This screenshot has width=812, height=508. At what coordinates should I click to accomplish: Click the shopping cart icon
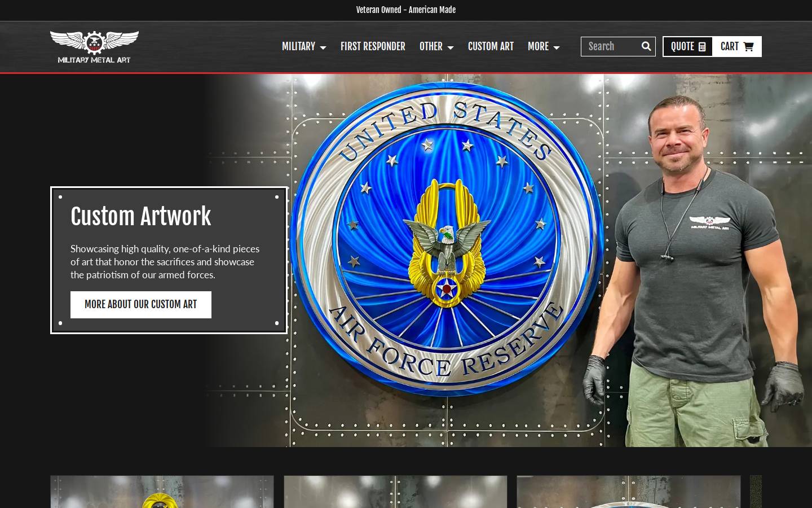pos(748,46)
